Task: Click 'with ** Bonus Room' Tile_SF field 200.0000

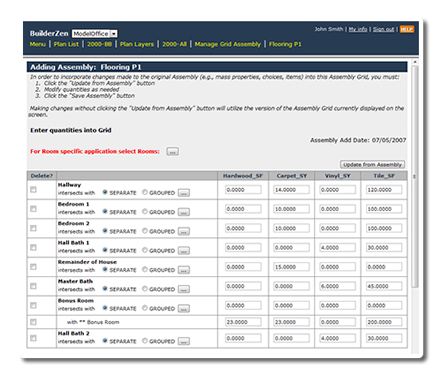Action: click(x=384, y=322)
